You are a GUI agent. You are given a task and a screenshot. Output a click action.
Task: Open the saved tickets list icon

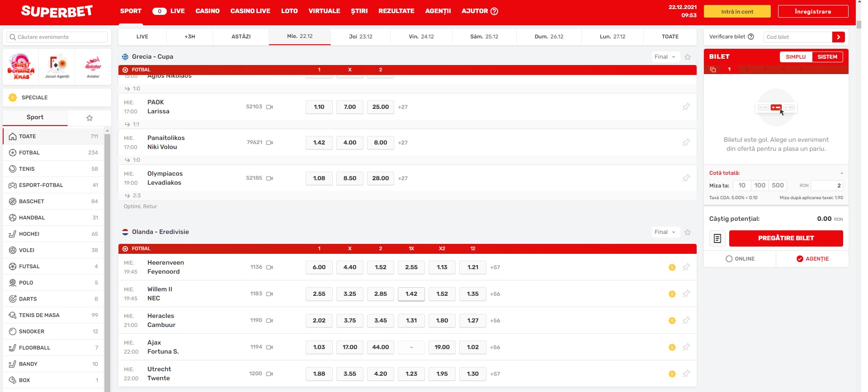pyautogui.click(x=717, y=238)
